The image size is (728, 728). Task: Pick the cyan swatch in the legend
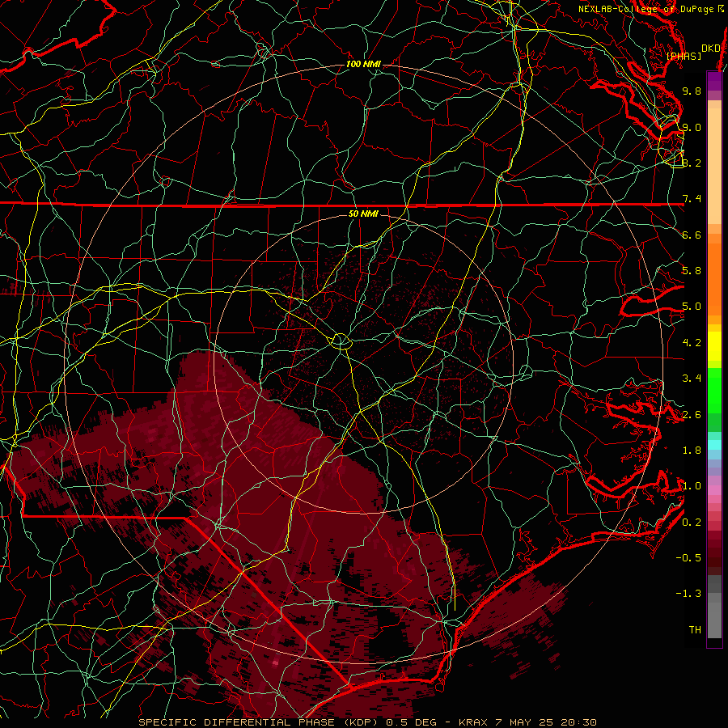(714, 445)
